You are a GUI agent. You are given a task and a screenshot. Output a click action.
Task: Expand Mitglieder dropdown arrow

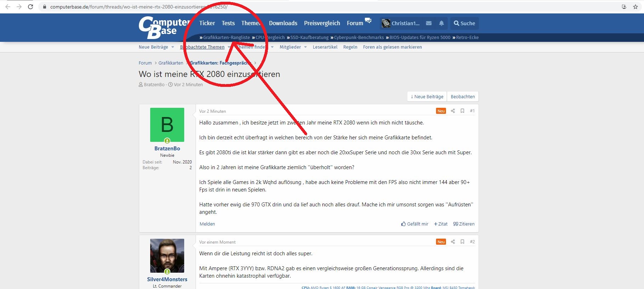[305, 47]
